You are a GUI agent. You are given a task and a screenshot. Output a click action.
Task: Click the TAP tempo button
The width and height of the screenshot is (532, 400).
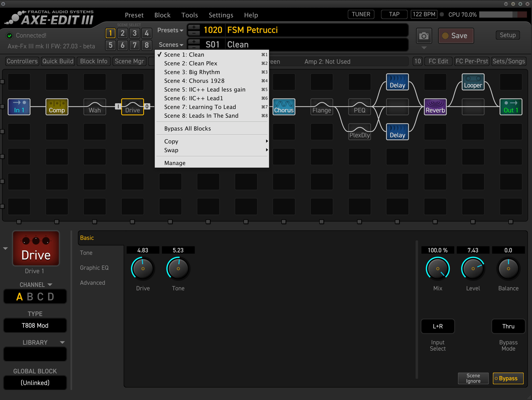pyautogui.click(x=394, y=15)
